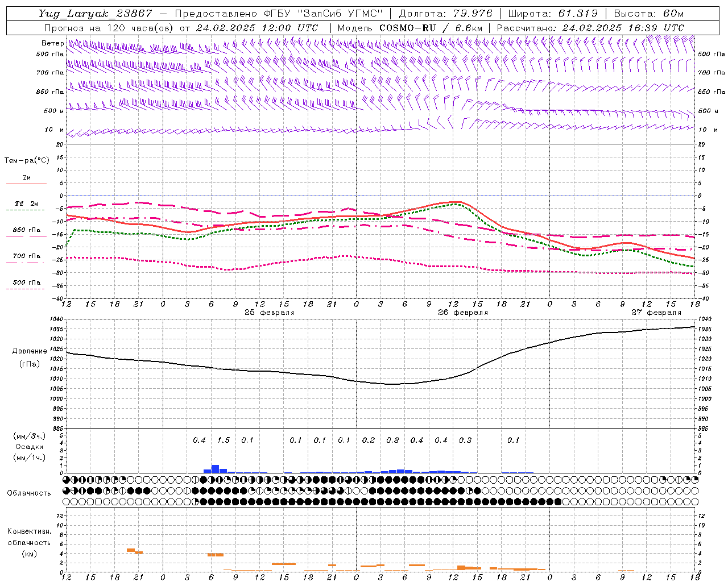Click the (гПа) unit under Давление
Viewport: 728px width, 582px height.
[30, 364]
